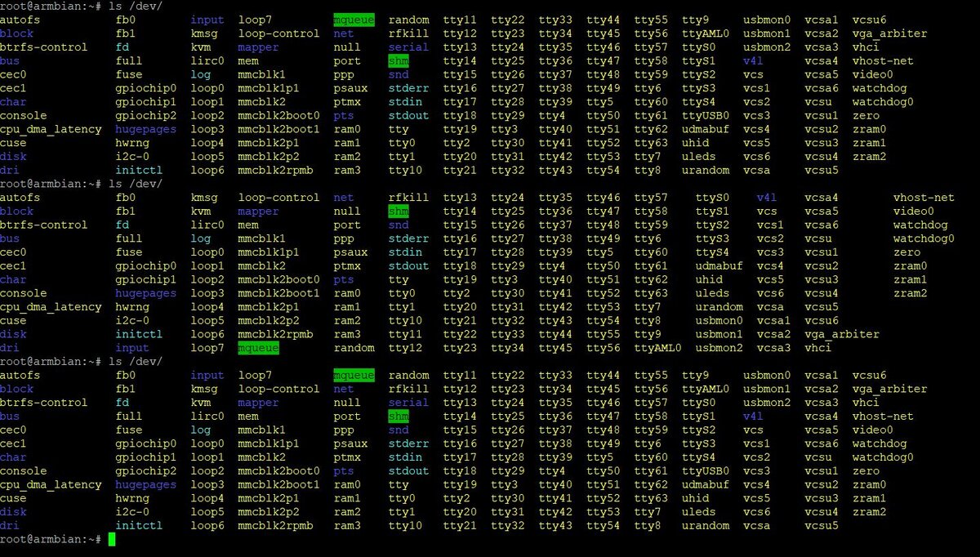Viewport: 980px width, 557px height.
Task: Click vga_arbiter in the second ls output
Action: (x=842, y=334)
